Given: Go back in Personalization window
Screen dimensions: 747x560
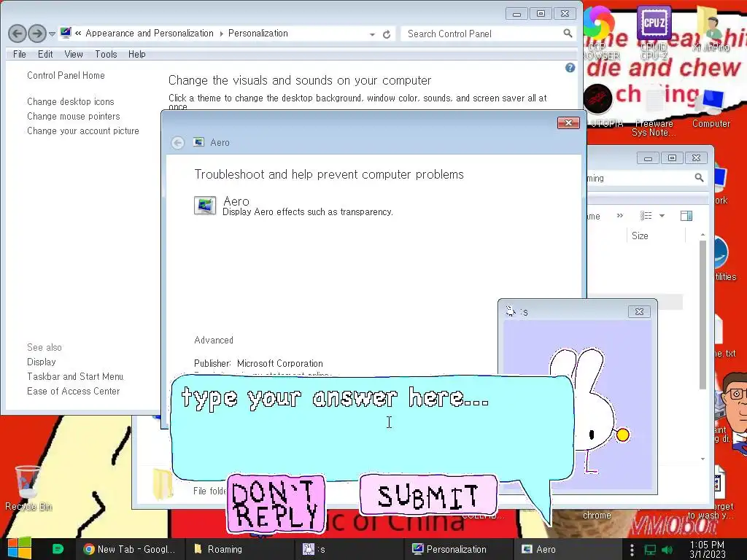Looking at the screenshot, I should [18, 34].
